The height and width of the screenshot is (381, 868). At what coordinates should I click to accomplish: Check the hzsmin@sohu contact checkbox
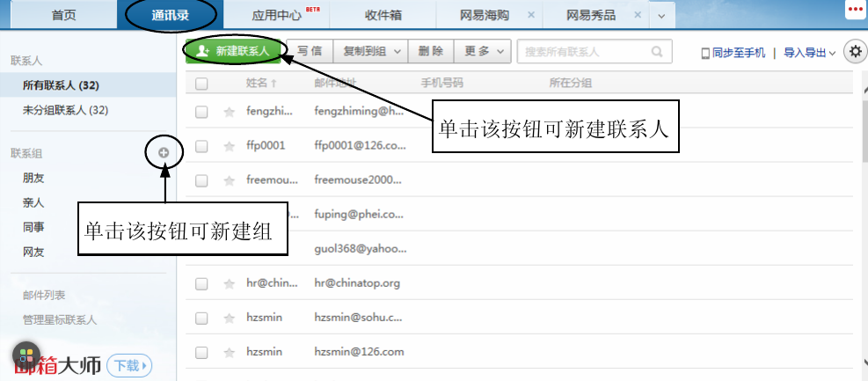[x=201, y=318]
